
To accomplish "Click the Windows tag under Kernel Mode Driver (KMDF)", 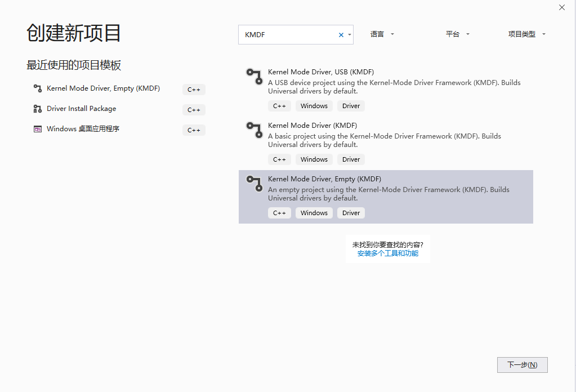I will pyautogui.click(x=314, y=159).
